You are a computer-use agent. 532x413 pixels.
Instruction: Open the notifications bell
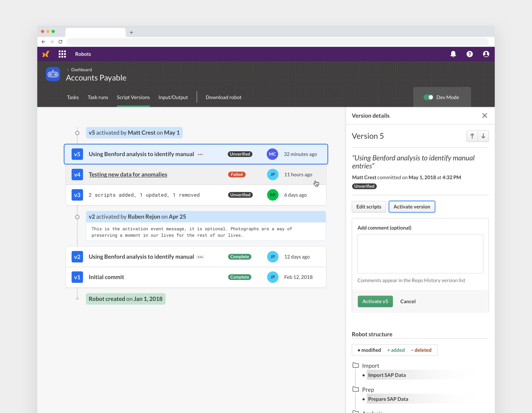453,54
